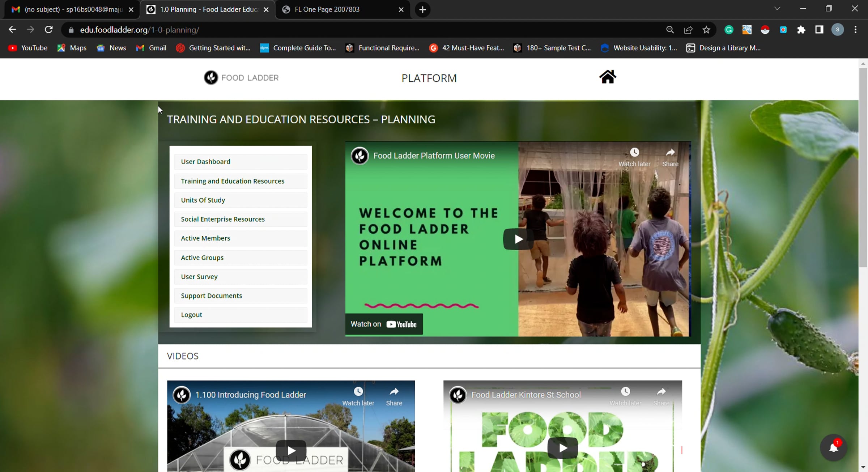This screenshot has height=472, width=868.
Task: Reload the current page
Action: tap(48, 30)
